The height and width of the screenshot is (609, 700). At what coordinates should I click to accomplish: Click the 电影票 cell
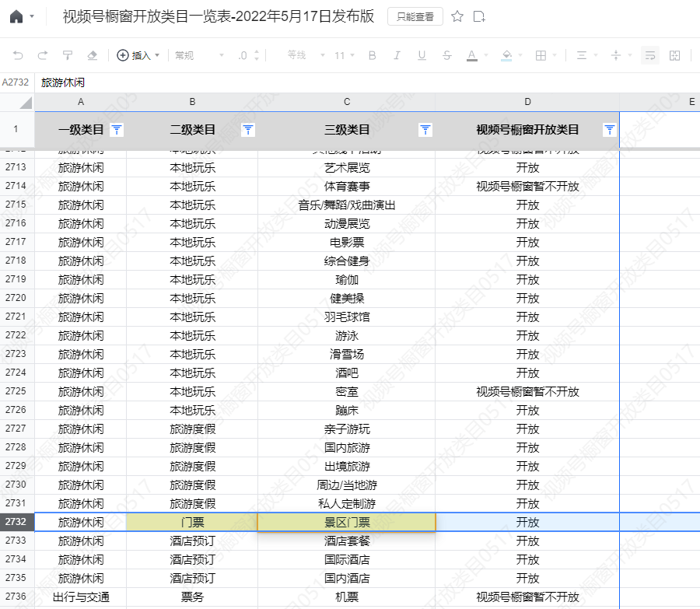click(x=347, y=243)
